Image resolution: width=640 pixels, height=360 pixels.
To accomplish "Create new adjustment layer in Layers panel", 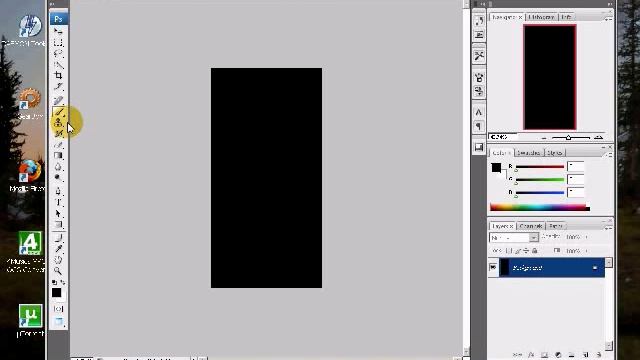I will [x=558, y=355].
